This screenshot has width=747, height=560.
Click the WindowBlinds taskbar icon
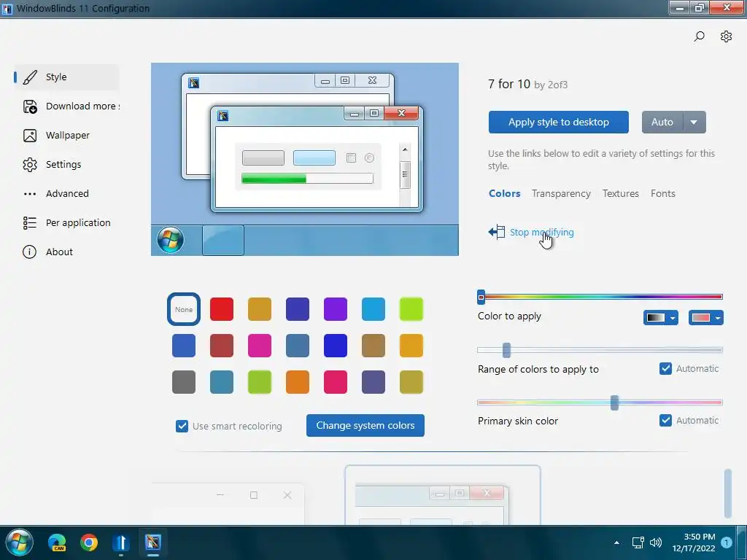(153, 542)
